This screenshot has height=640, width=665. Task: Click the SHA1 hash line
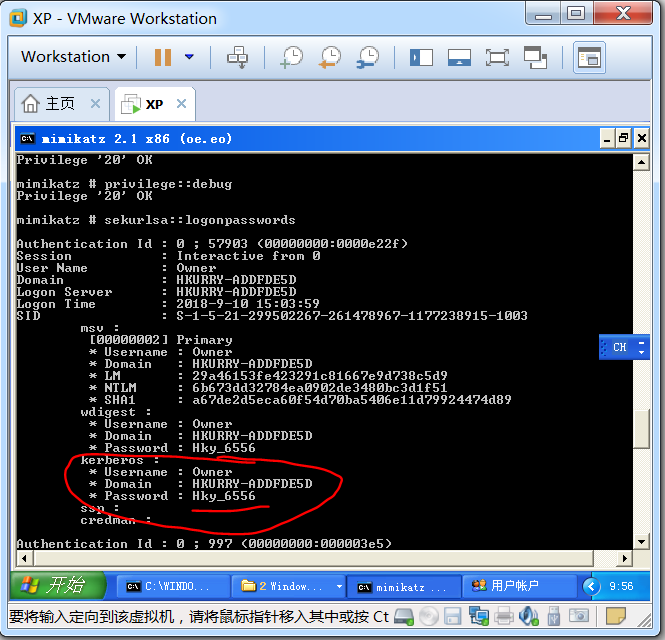tap(299, 400)
